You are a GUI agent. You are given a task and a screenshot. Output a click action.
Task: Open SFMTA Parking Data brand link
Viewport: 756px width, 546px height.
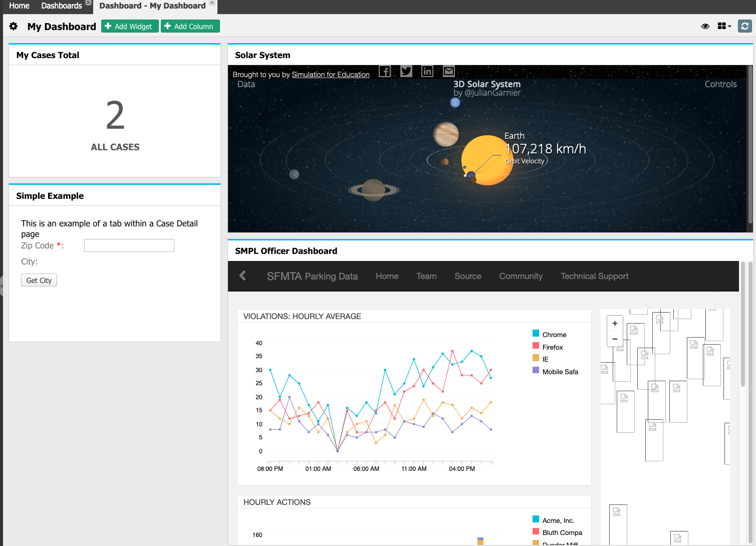coord(312,276)
